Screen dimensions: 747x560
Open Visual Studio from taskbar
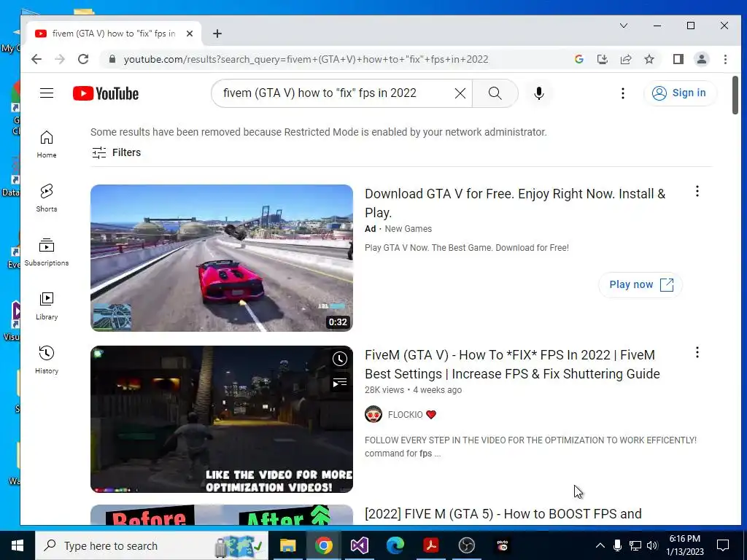(x=359, y=545)
